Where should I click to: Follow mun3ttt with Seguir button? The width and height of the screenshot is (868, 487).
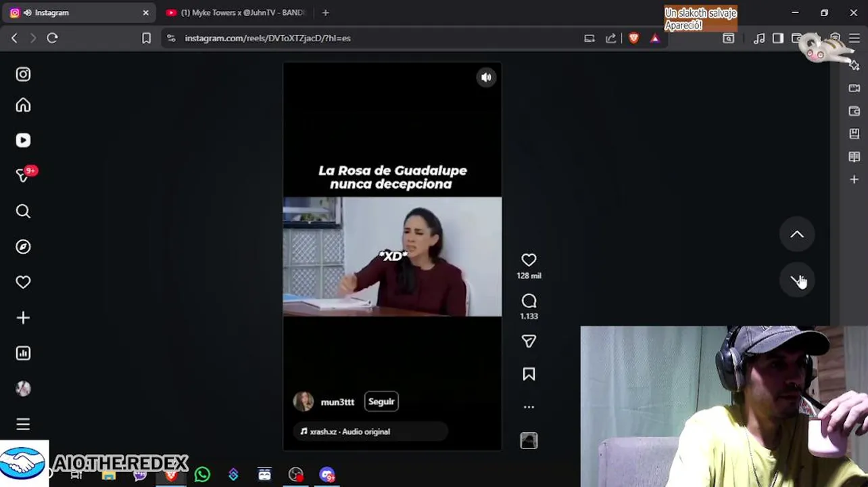coord(381,402)
